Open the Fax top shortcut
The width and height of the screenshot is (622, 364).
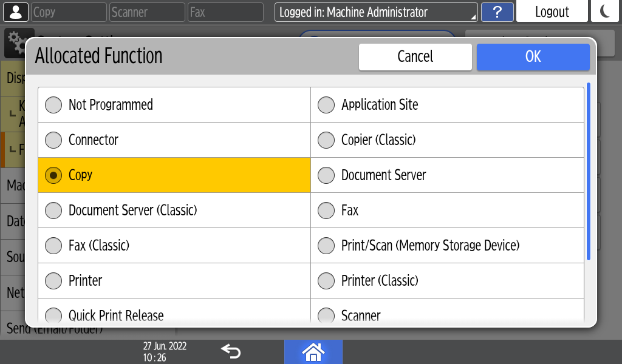225,12
